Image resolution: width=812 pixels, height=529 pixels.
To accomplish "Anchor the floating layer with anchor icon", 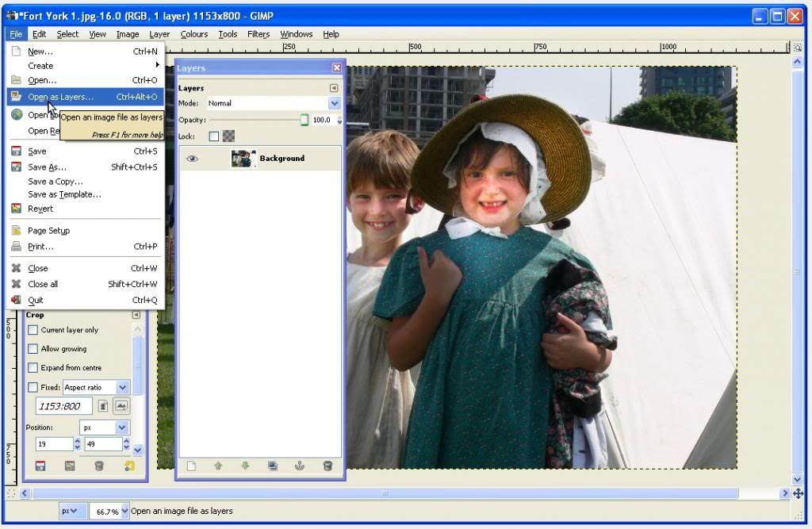I will pos(299,466).
